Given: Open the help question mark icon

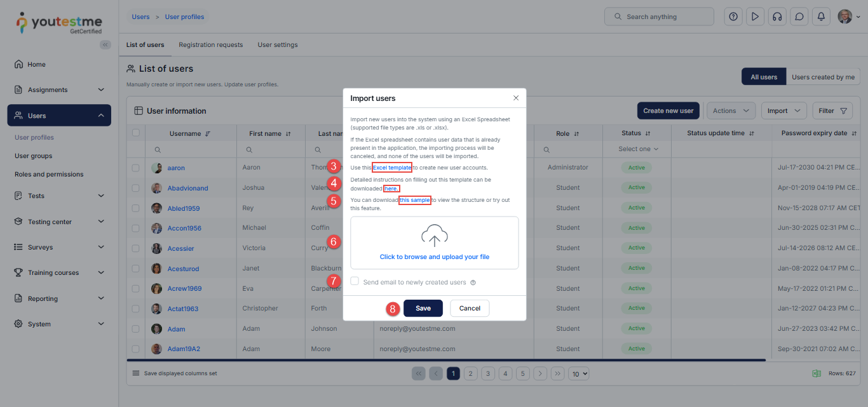Looking at the screenshot, I should tap(733, 17).
